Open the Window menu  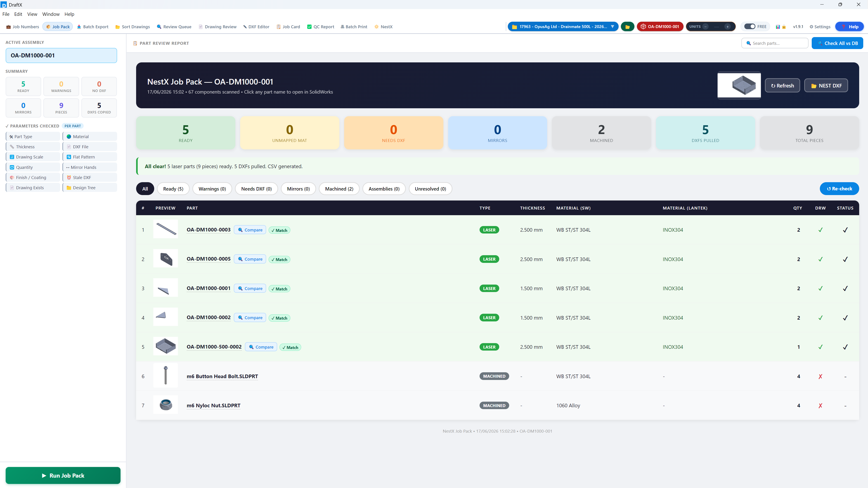coord(51,14)
